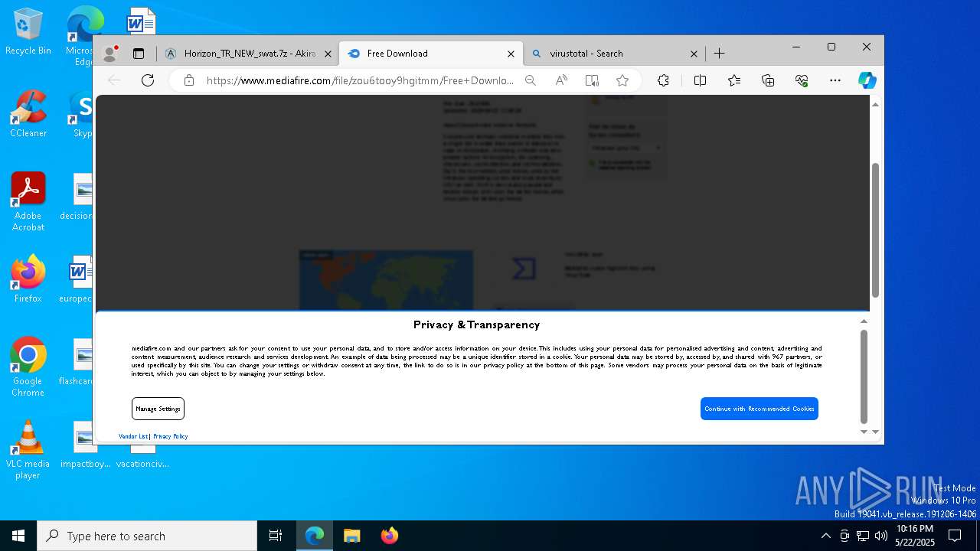This screenshot has width=980, height=551.
Task: Select the impactboy desktop file
Action: pyautogui.click(x=85, y=444)
